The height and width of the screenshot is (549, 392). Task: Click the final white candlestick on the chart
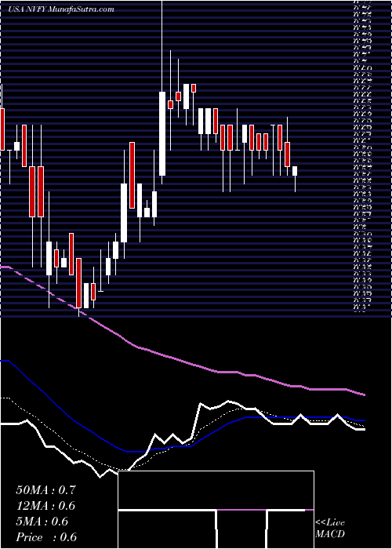click(295, 171)
